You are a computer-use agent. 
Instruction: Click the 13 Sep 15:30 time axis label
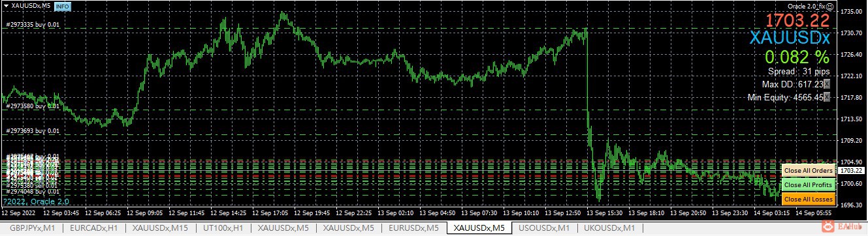click(605, 213)
